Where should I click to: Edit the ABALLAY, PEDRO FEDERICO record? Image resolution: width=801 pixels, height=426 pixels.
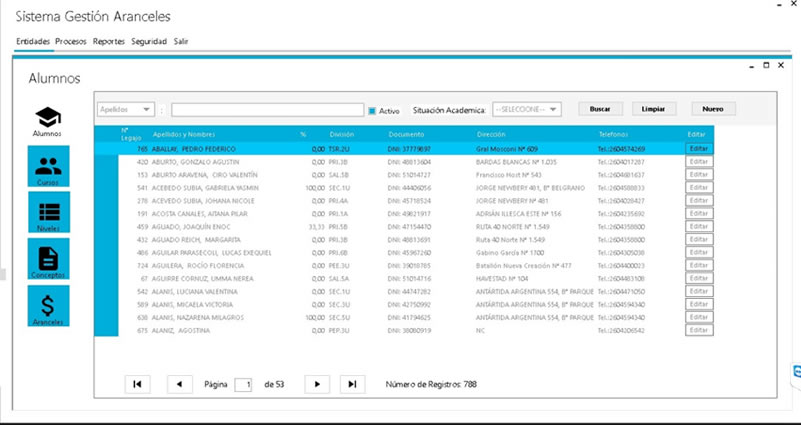[x=699, y=149]
